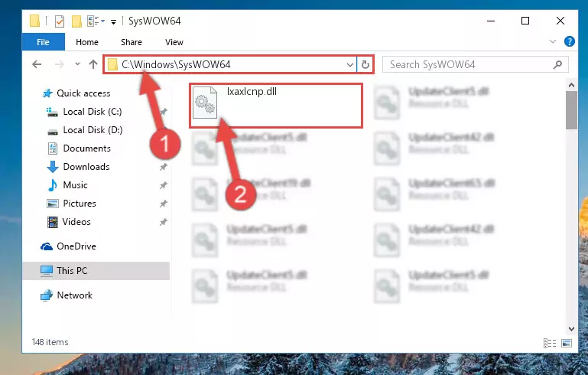Open Videos in the sidebar
This screenshot has height=375, width=588.
point(76,222)
